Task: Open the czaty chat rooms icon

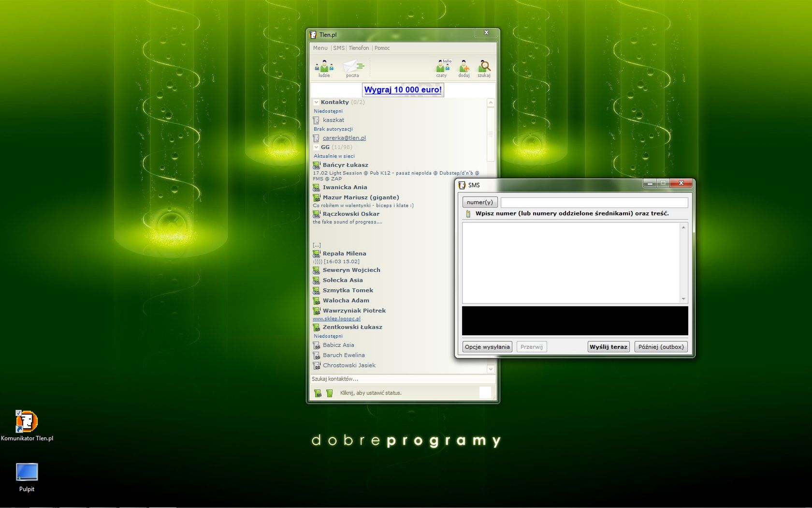Action: pyautogui.click(x=442, y=68)
